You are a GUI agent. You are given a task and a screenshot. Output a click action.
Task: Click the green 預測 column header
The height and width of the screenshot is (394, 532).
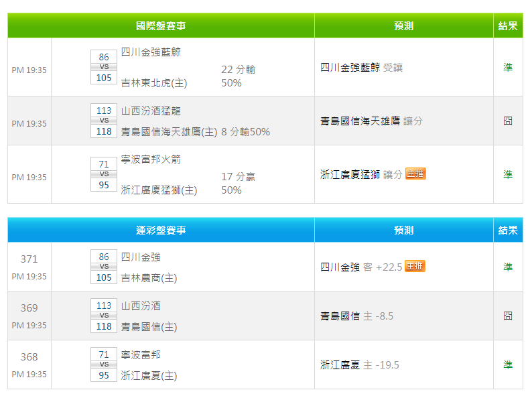click(404, 25)
